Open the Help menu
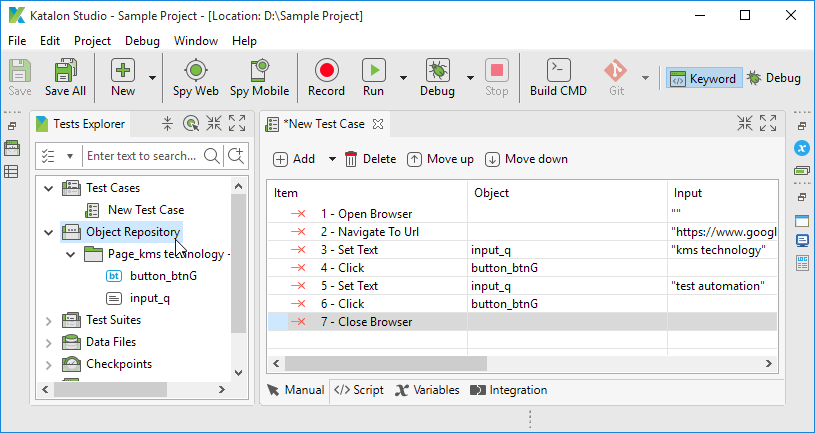The width and height of the screenshot is (815, 433). click(244, 41)
